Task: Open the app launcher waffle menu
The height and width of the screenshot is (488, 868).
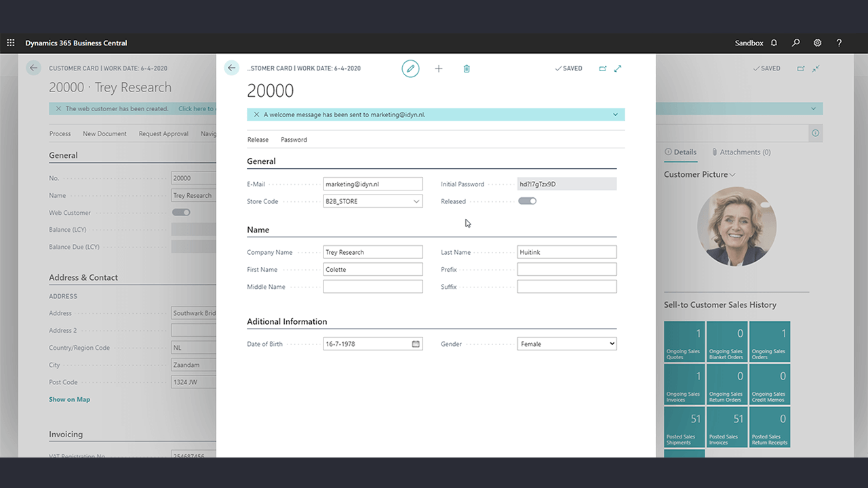Action: [x=10, y=43]
